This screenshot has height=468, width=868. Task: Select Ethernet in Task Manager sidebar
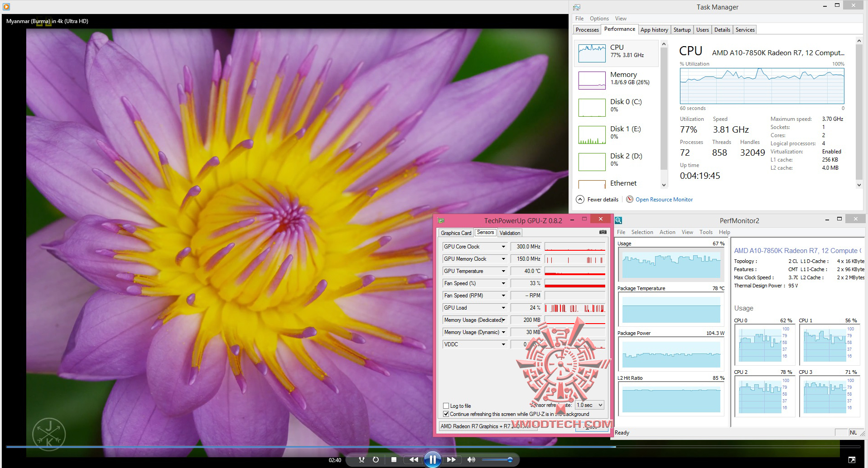pyautogui.click(x=616, y=183)
